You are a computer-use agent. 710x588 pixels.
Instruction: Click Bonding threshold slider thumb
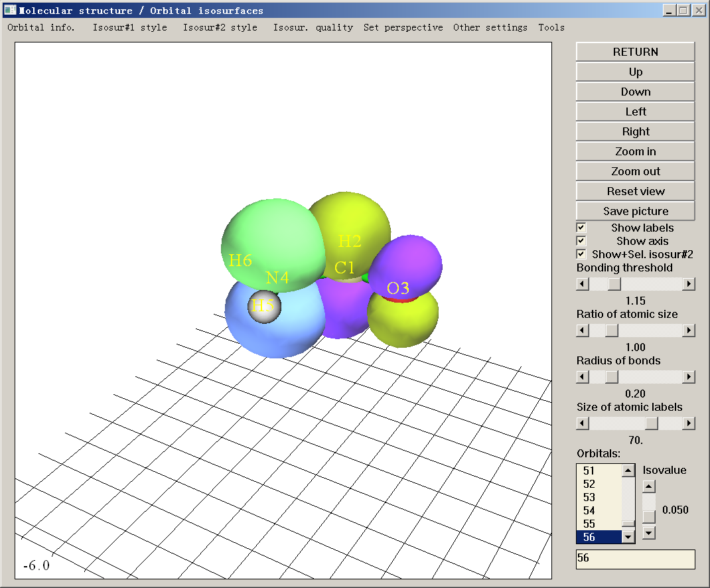tap(614, 284)
